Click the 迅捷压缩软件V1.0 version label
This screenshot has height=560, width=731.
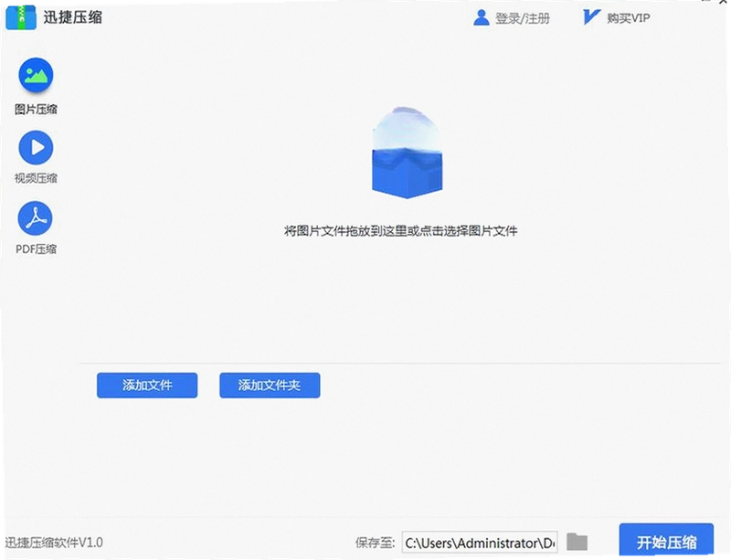tap(54, 543)
